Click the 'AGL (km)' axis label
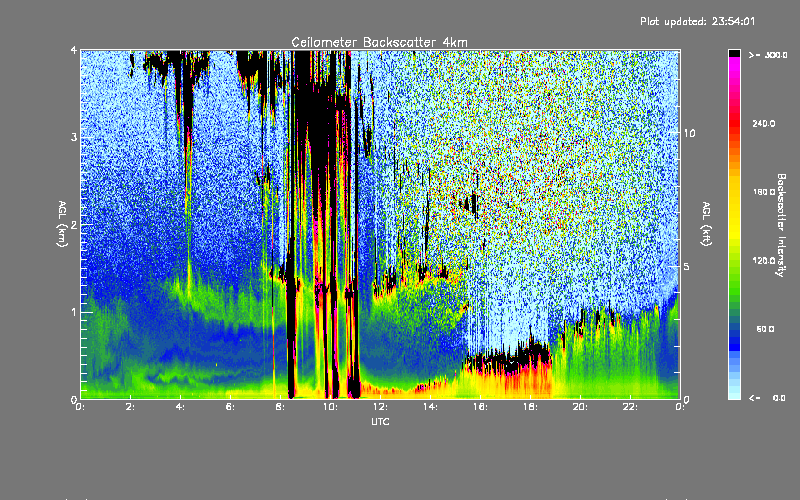800x500 pixels. click(x=62, y=224)
